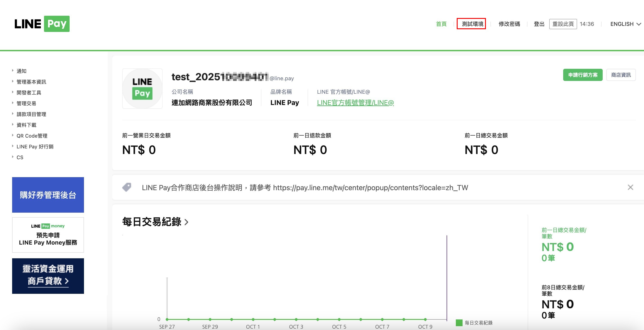644x330 pixels.
Task: Open the LINE官方帳號管理/LINE@ link
Action: click(355, 103)
